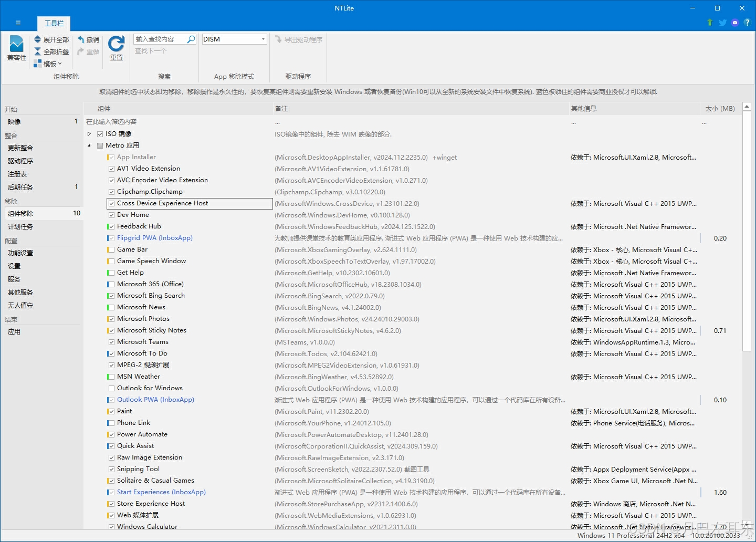Open the Twitter bird icon
The height and width of the screenshot is (542, 756).
[722, 23]
